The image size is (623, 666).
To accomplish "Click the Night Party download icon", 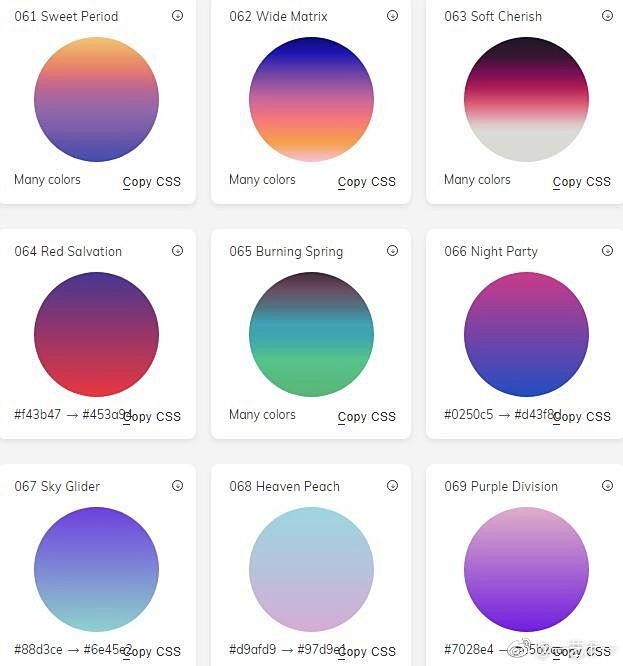I will (607, 251).
